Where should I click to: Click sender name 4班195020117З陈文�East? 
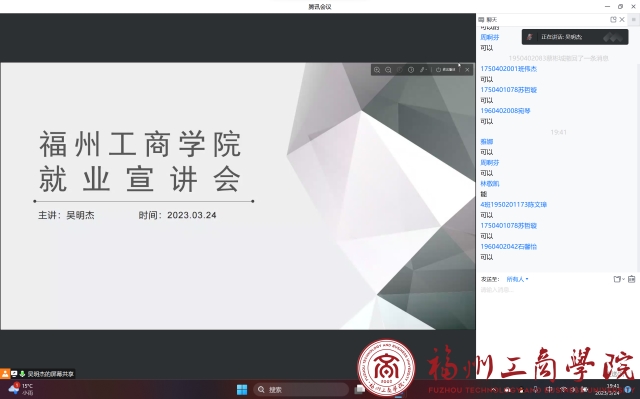click(513, 205)
